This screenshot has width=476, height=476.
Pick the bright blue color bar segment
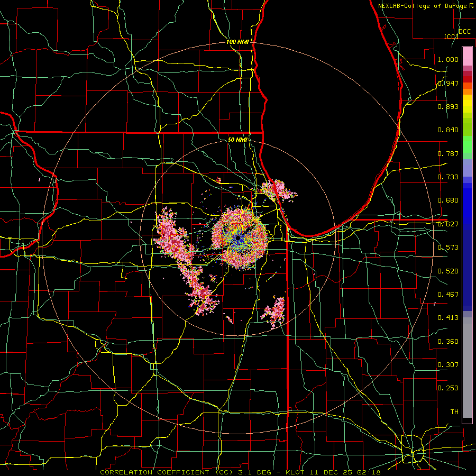click(467, 206)
